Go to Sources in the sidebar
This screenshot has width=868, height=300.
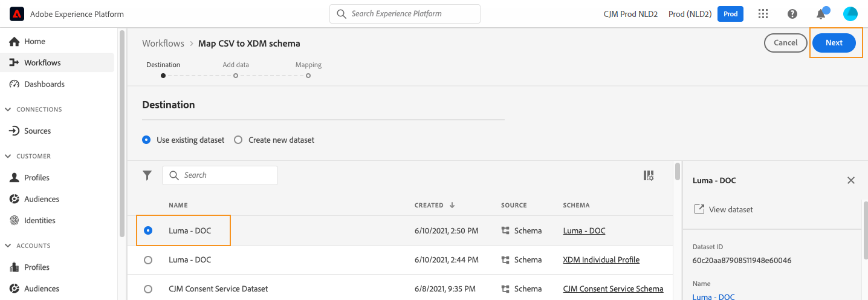click(37, 131)
